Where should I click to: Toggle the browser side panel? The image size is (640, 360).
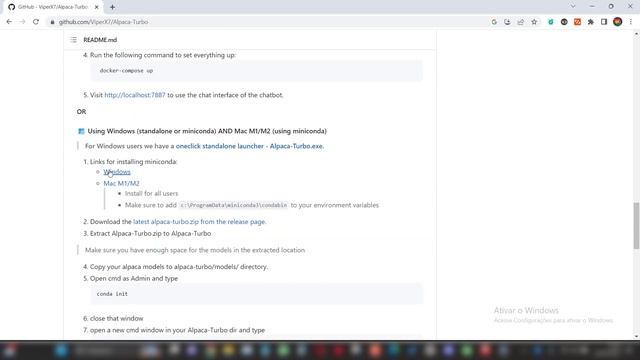(x=604, y=22)
